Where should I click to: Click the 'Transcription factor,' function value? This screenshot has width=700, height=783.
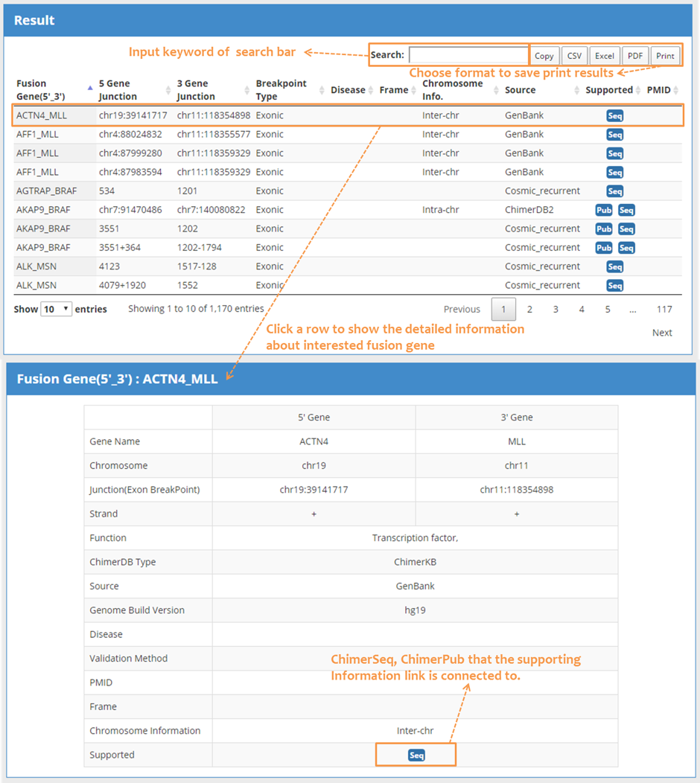415,538
